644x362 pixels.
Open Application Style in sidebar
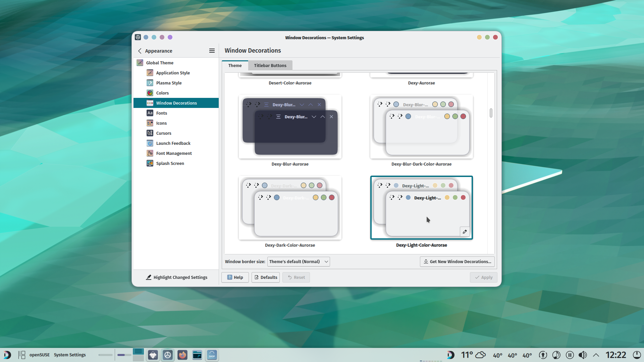click(x=176, y=73)
